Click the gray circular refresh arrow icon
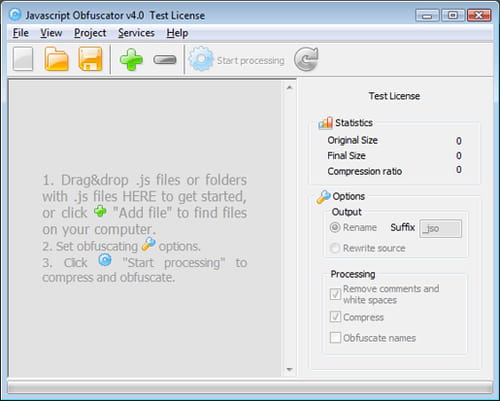Image resolution: width=500 pixels, height=401 pixels. click(306, 59)
